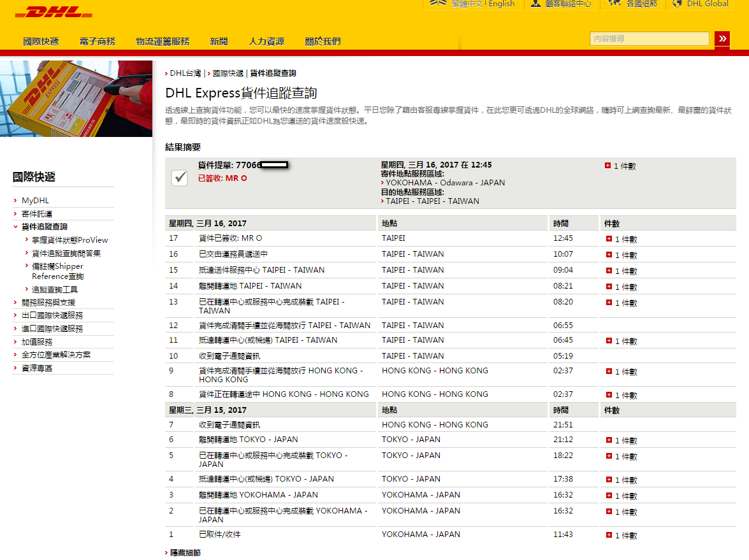The image size is (749, 560).
Task: Expand plus icon on row 3 at 16:32
Action: pyautogui.click(x=609, y=496)
